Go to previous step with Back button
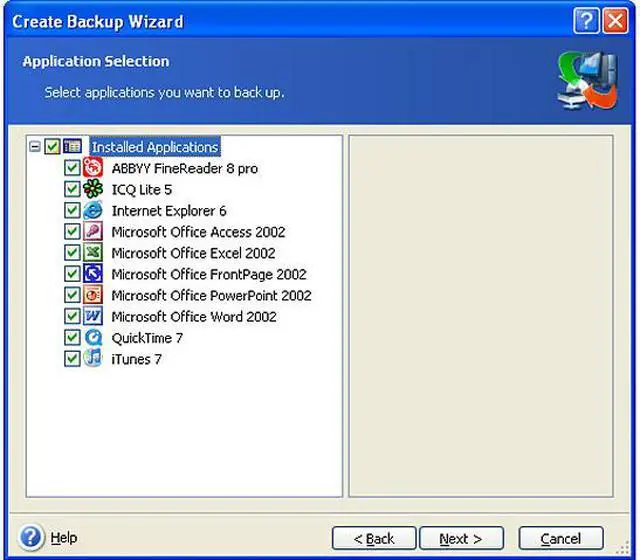The height and width of the screenshot is (560, 640). [374, 538]
